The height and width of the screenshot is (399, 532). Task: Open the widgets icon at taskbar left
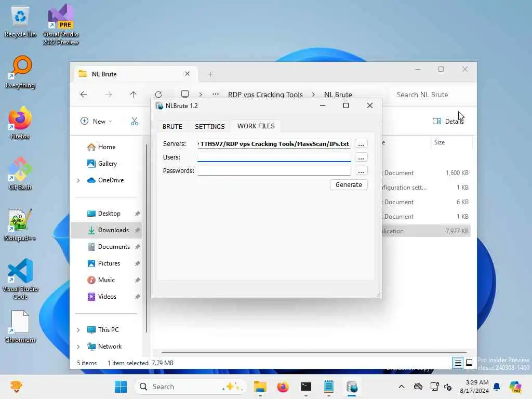16,387
